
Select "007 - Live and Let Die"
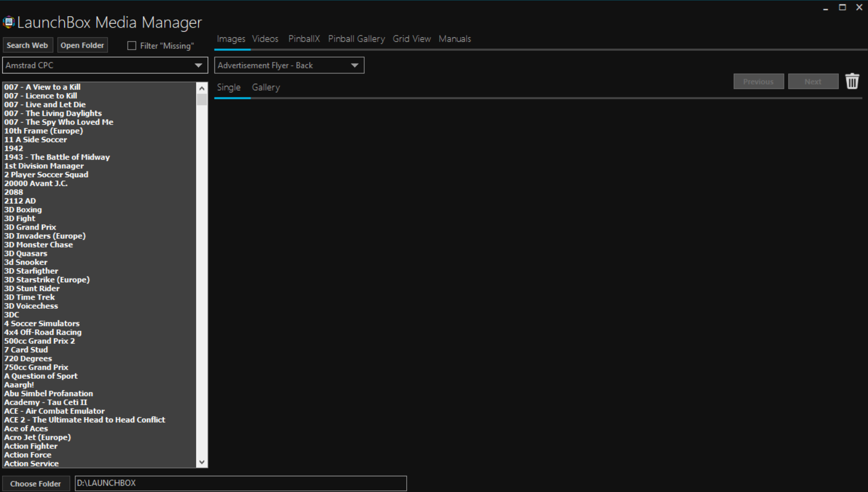pyautogui.click(x=45, y=105)
